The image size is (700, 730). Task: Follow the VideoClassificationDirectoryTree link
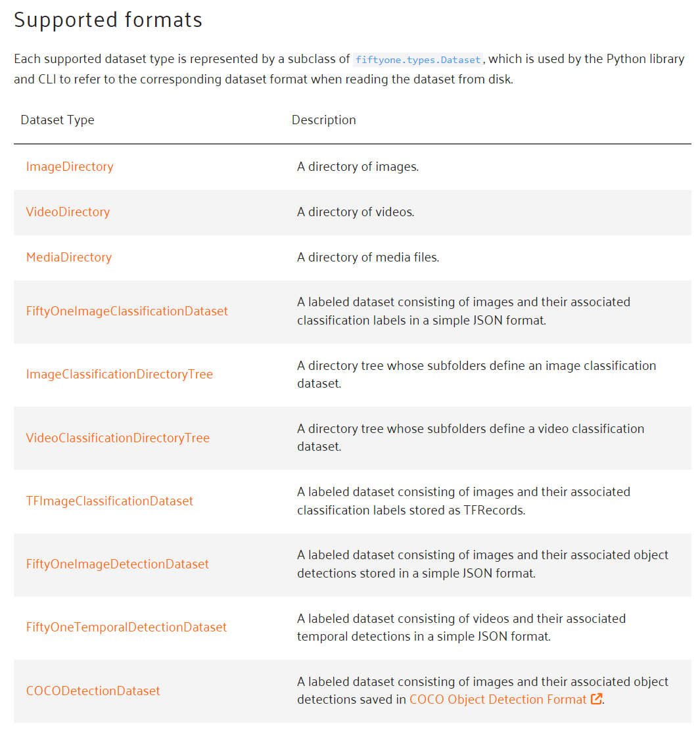point(118,438)
